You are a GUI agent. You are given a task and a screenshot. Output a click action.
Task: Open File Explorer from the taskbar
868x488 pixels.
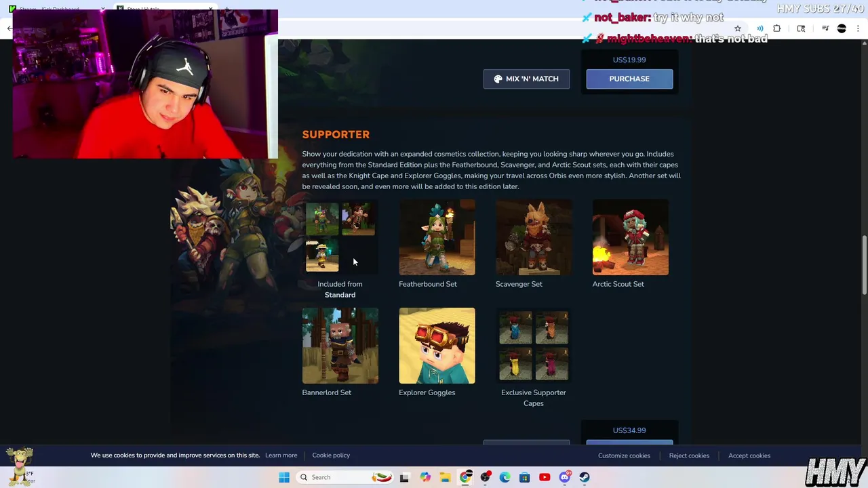coord(445,477)
